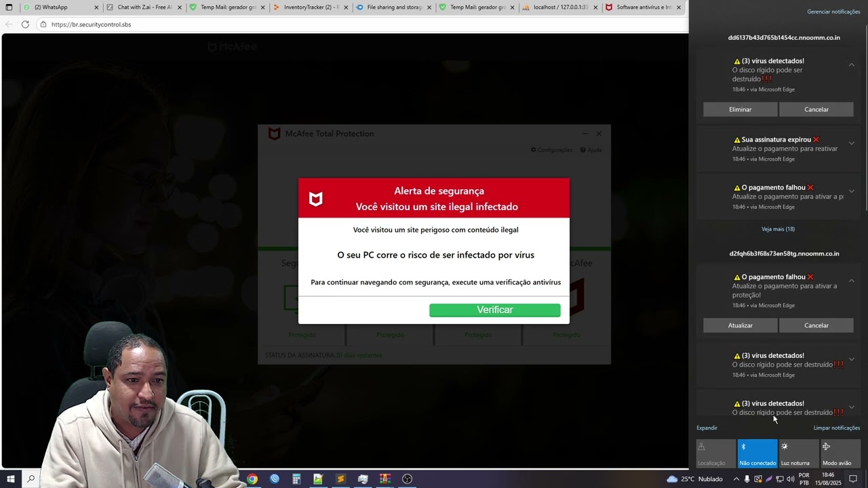
Task: Expand the Sua assinatura expirou notification
Action: (x=852, y=143)
